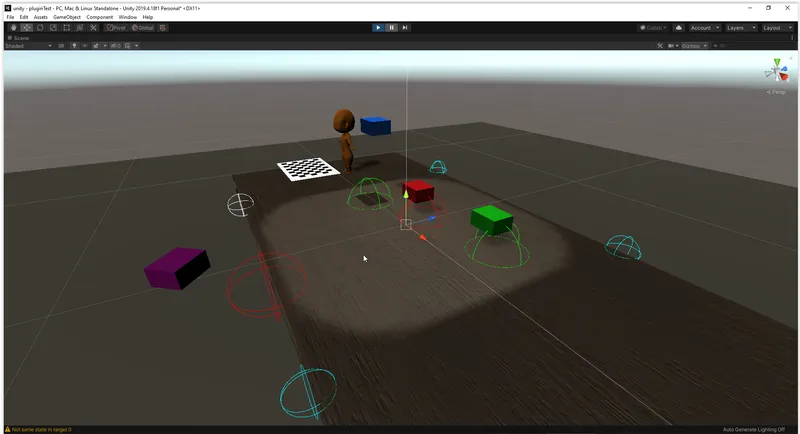800x434 pixels.
Task: Open the File menu
Action: tap(10, 17)
